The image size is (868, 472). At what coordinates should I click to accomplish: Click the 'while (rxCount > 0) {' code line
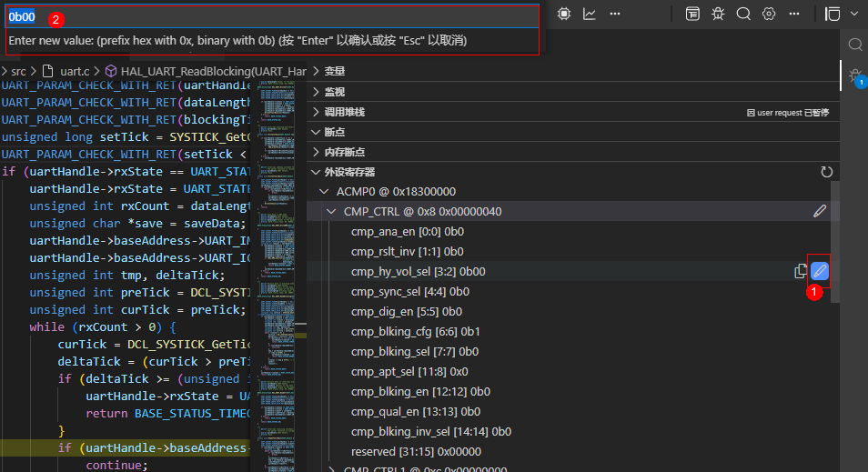103,327
